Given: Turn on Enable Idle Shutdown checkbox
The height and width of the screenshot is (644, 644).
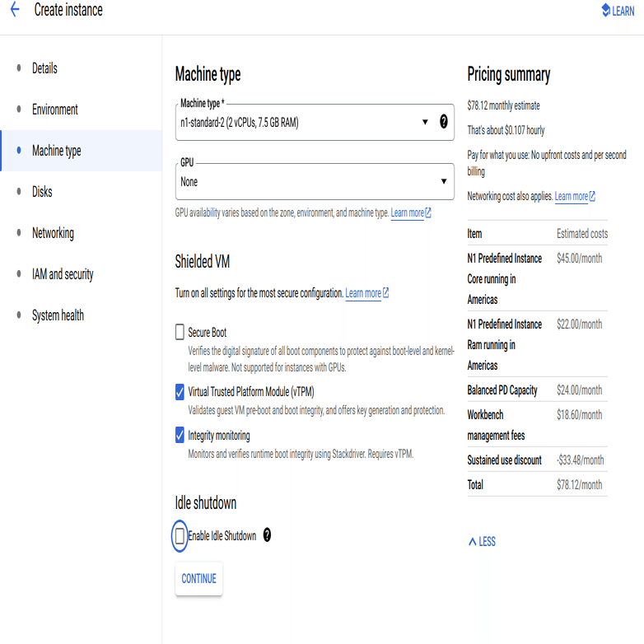Looking at the screenshot, I should click(180, 536).
